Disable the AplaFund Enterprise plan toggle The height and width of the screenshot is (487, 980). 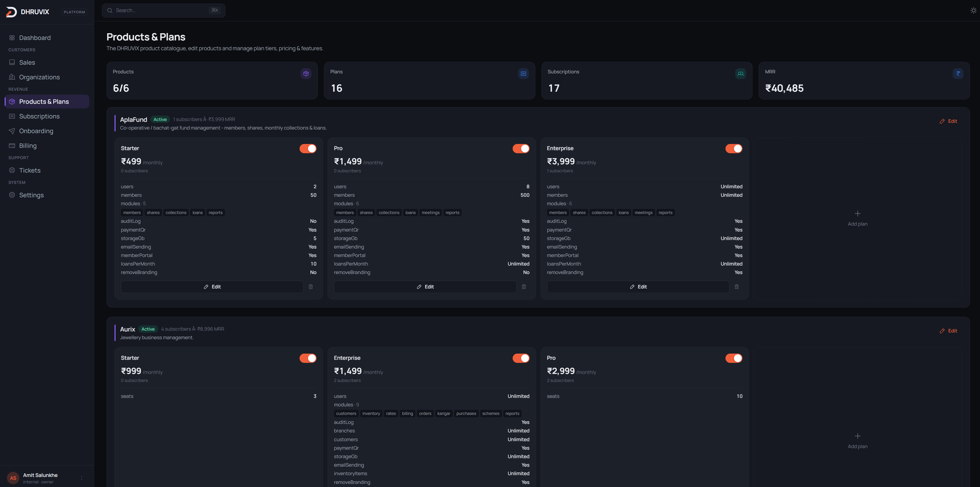pyautogui.click(x=734, y=149)
